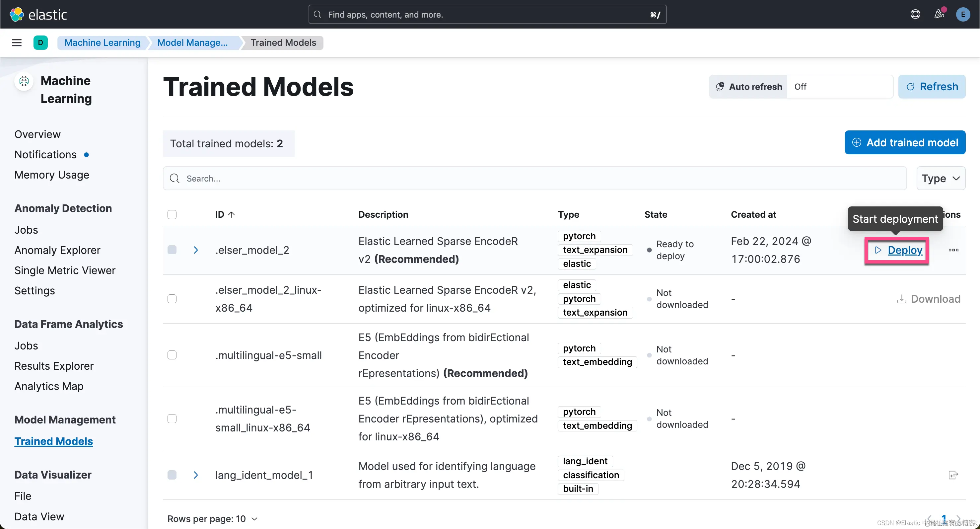Open the Type filter dropdown

941,179
